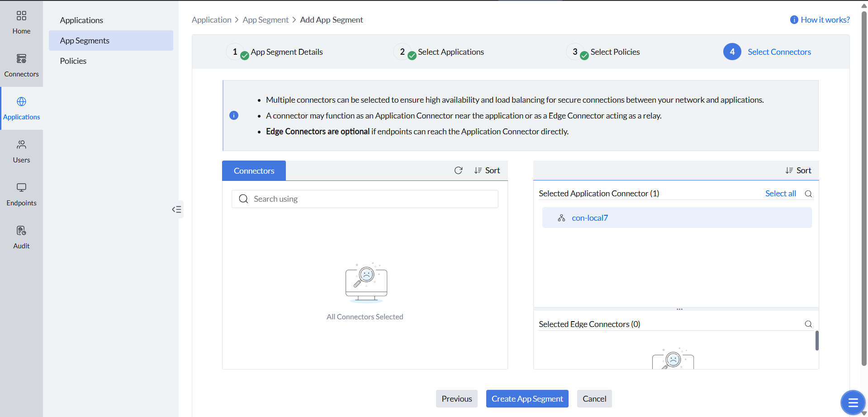Click the Selected Edge Connectors (0) heading
This screenshot has height=417, width=868.
click(x=589, y=324)
